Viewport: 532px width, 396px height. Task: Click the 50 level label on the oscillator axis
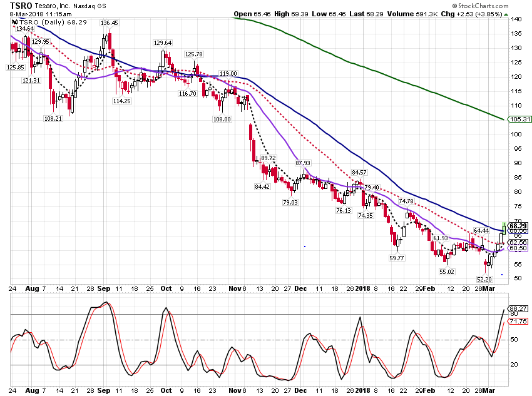click(514, 340)
